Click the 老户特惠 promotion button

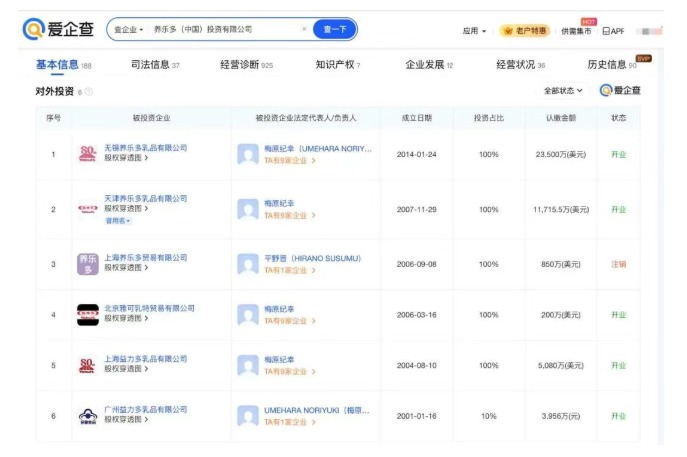[x=524, y=31]
